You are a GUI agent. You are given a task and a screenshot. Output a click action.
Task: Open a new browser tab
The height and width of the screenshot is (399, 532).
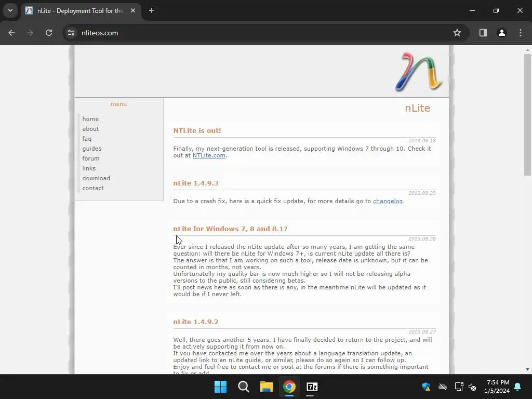[x=152, y=10]
